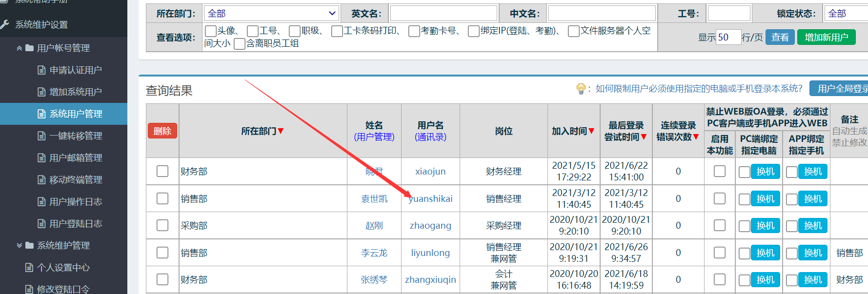Click the lightbulb tip icon
The width and height of the screenshot is (868, 294).
point(581,89)
